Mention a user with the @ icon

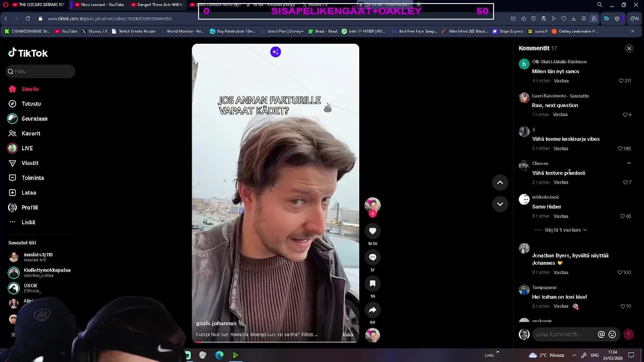601,334
